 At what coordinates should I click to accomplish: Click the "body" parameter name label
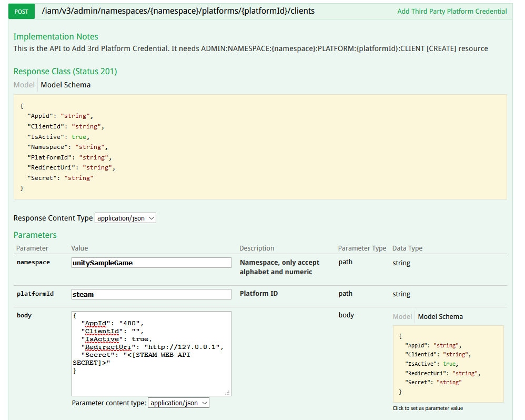(x=24, y=315)
